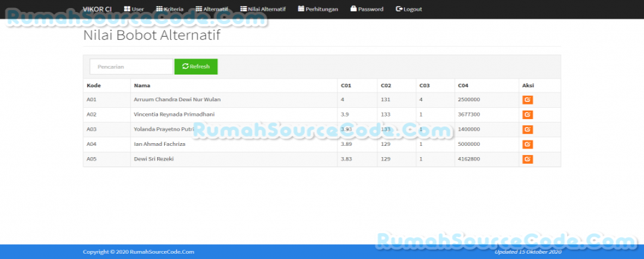
Task: Click the C04 value 2500000
Action: [x=469, y=100]
